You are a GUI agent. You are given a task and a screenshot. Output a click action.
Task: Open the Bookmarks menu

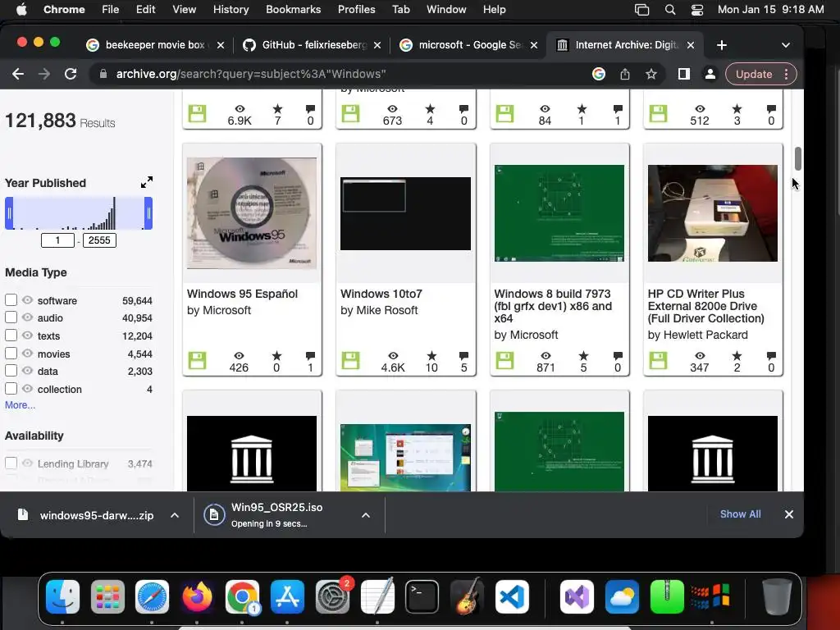pyautogui.click(x=293, y=10)
